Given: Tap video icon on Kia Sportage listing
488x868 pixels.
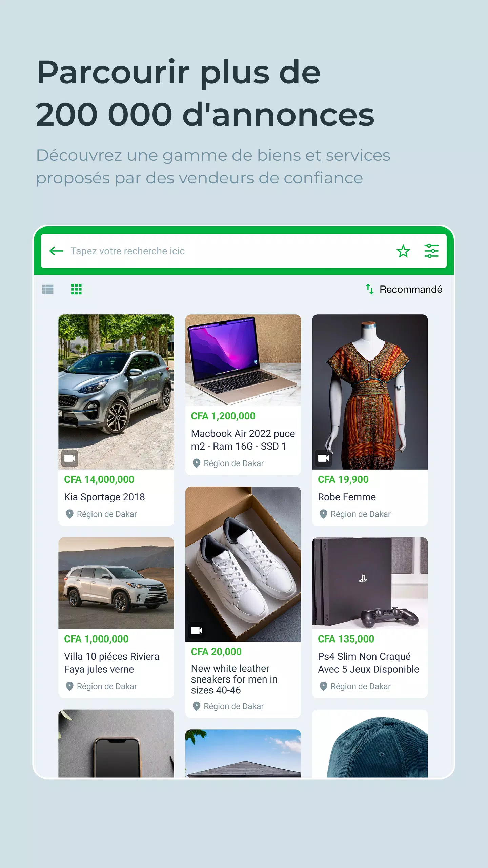Looking at the screenshot, I should click(70, 458).
